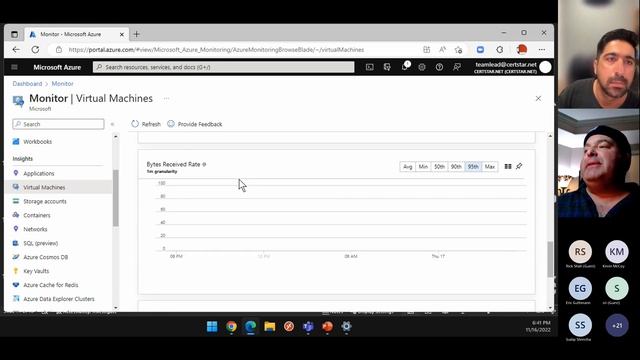Click Provide Feedback button
Screen dimensions: 640x360
point(195,124)
